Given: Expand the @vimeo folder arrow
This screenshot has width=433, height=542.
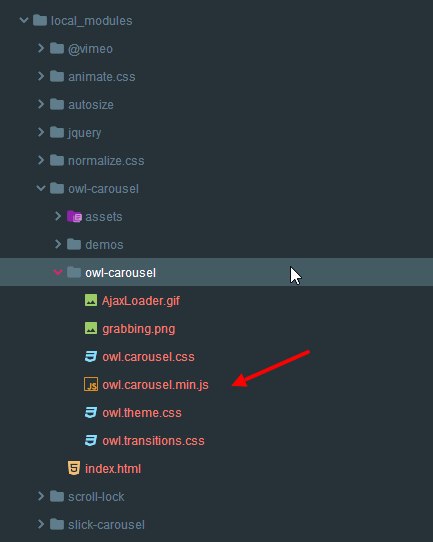Looking at the screenshot, I should pos(41,48).
